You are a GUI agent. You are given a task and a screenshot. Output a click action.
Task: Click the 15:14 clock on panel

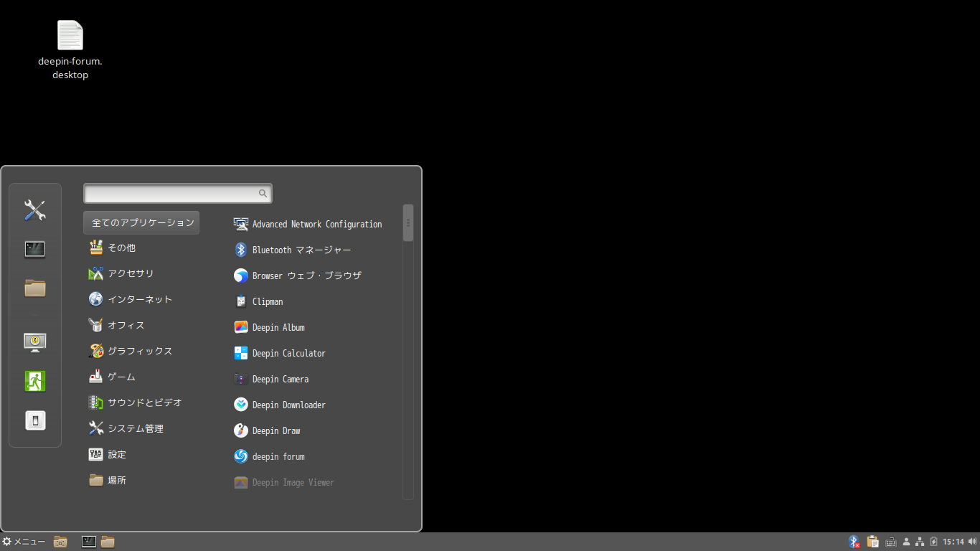(953, 542)
